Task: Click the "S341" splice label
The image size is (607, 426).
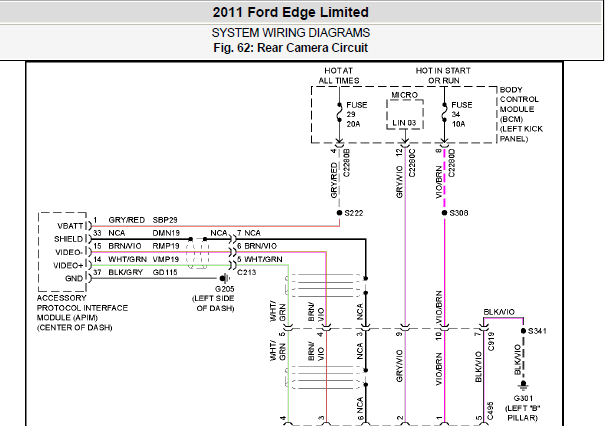Action: 537,331
